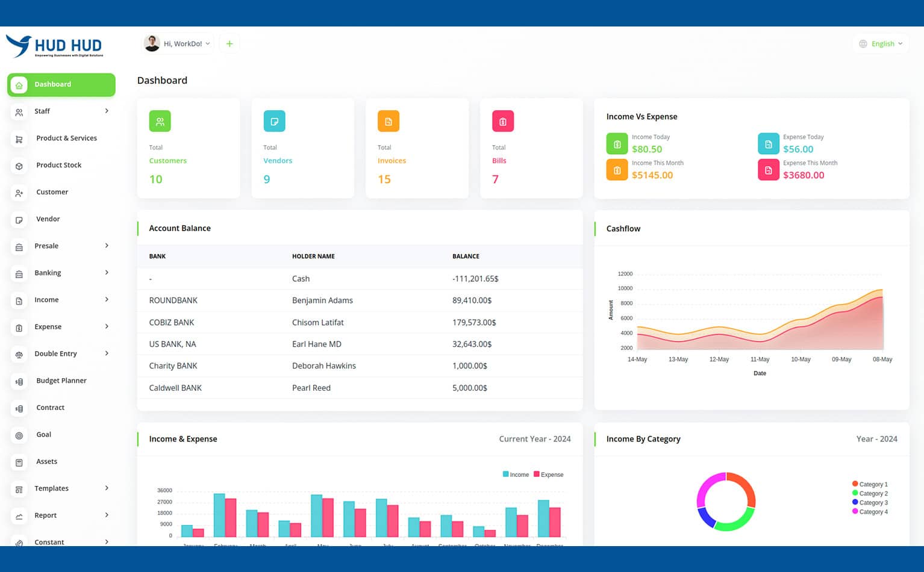Viewport: 924px width, 572px height.
Task: Click the Product Stock box icon
Action: click(19, 166)
